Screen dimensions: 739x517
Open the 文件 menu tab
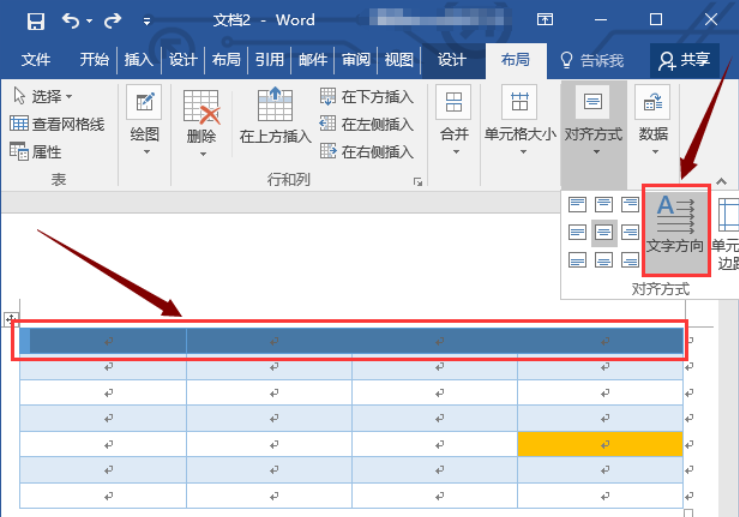pyautogui.click(x=36, y=60)
